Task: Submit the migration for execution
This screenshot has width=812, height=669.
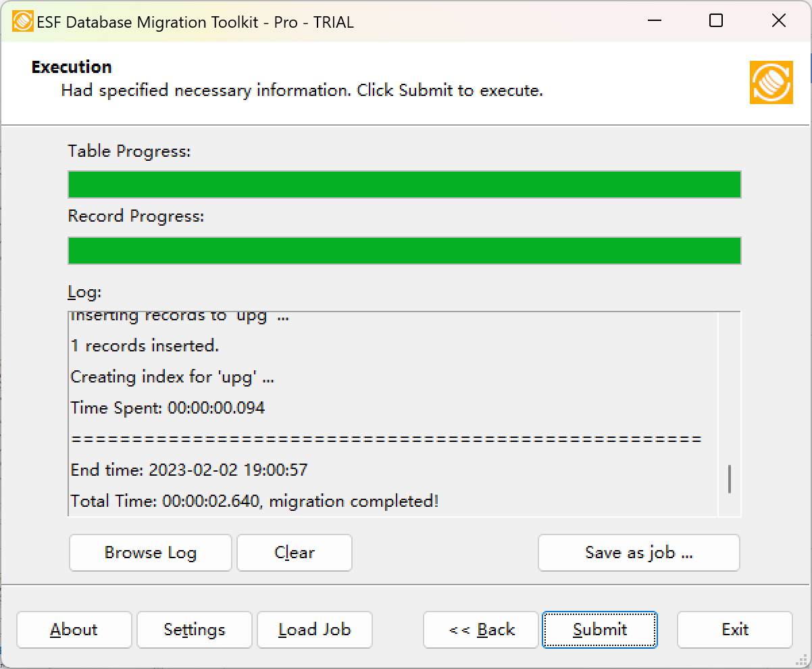Action: click(x=599, y=629)
